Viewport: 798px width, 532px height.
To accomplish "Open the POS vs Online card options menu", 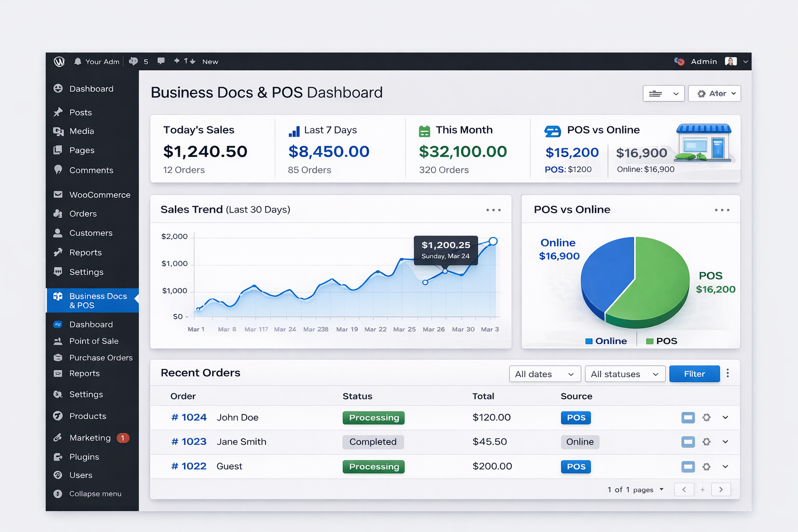I will coord(722,209).
